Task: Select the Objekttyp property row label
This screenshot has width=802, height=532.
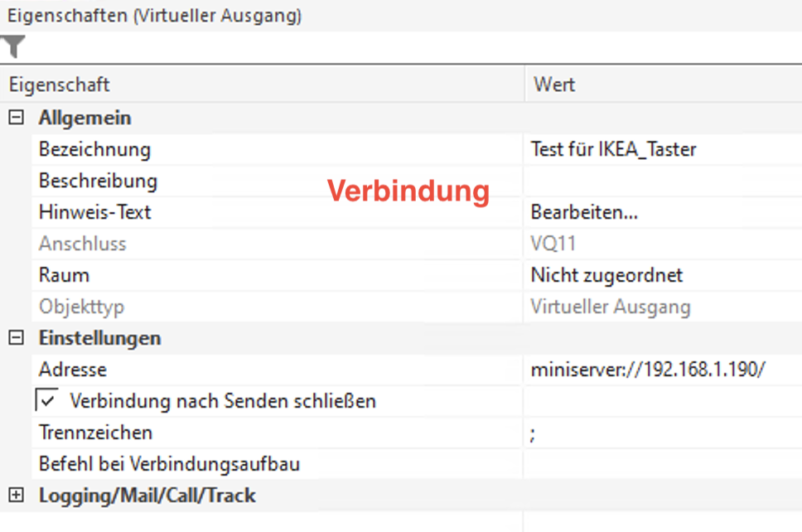Action: pos(81,307)
